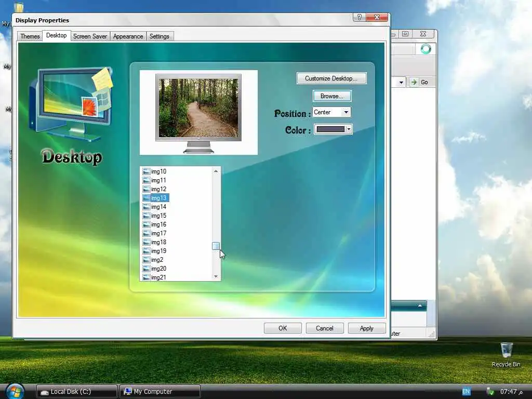Switch to Local Disk (C:) taskbar button
The width and height of the screenshot is (532, 399).
tap(76, 392)
